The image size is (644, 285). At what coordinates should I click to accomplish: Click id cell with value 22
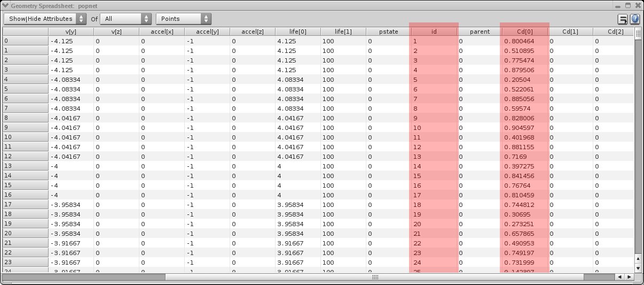434,243
